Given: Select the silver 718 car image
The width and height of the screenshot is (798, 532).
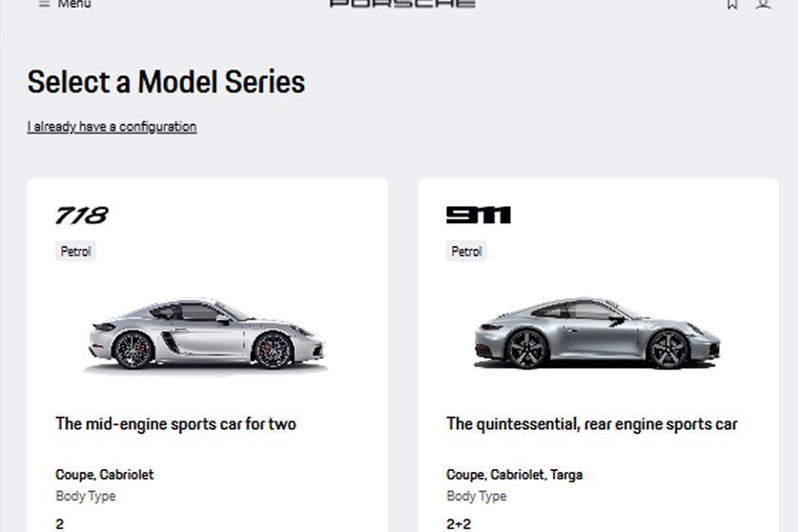Looking at the screenshot, I should click(x=207, y=334).
